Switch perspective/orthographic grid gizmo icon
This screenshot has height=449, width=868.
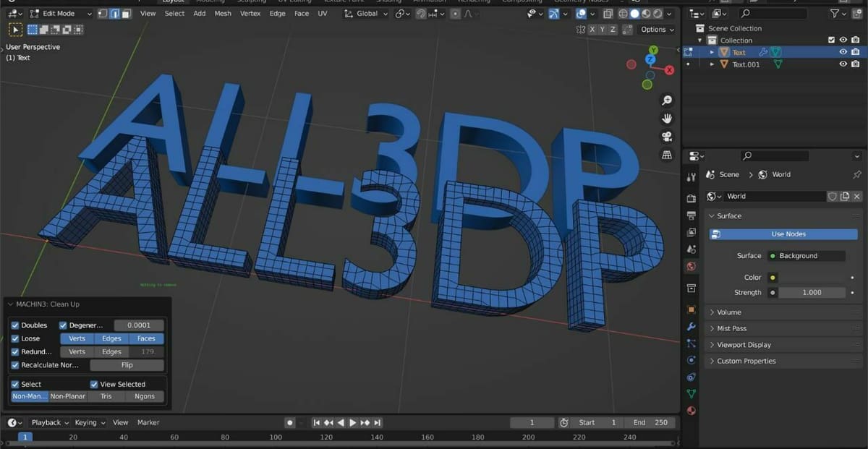tap(667, 155)
